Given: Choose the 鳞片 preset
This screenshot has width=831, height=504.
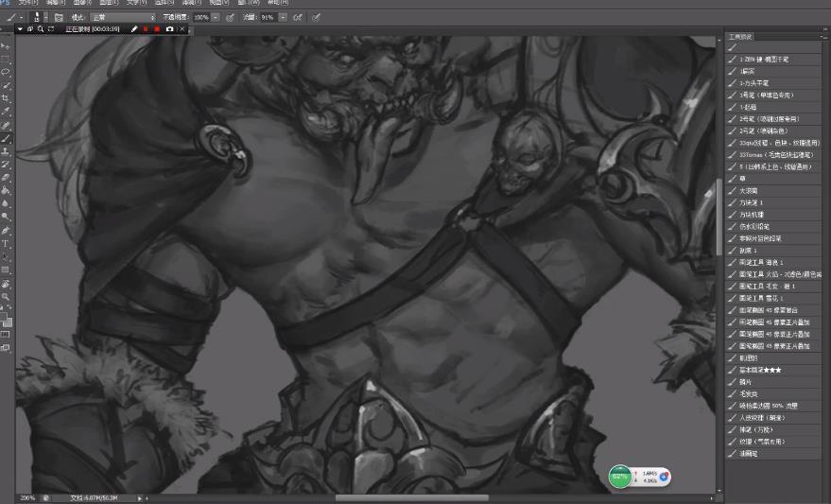Looking at the screenshot, I should pos(773,382).
